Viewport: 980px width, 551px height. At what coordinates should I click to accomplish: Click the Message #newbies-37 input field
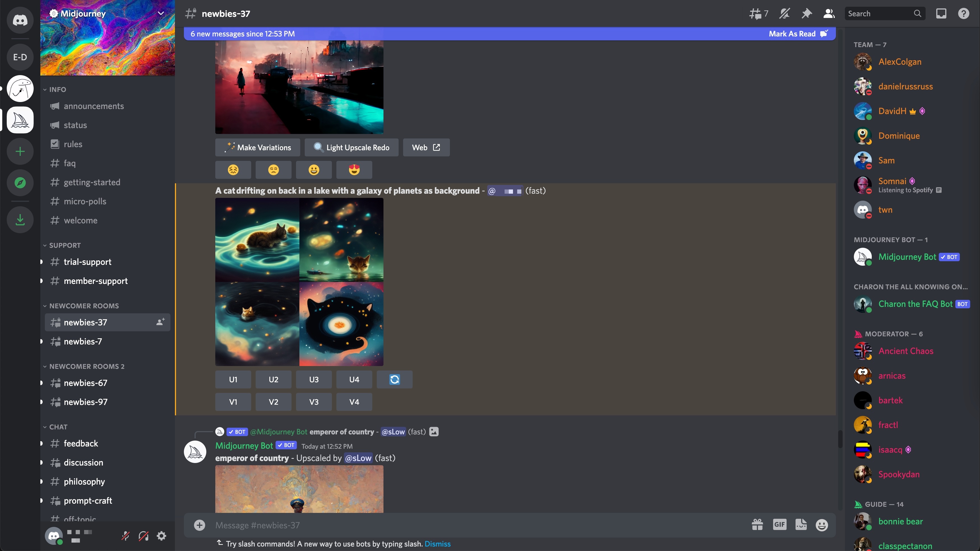tap(457, 525)
